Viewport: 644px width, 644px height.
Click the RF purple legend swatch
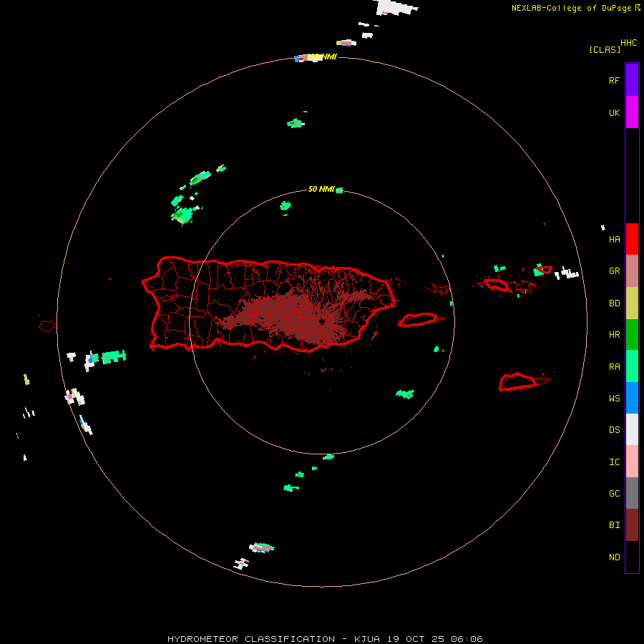pos(632,79)
